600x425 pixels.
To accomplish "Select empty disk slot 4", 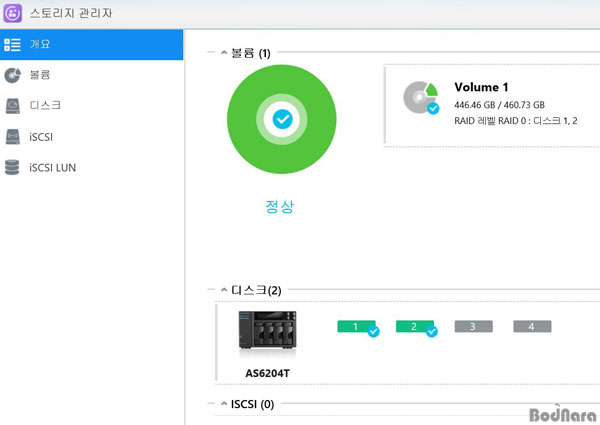I will (x=532, y=327).
